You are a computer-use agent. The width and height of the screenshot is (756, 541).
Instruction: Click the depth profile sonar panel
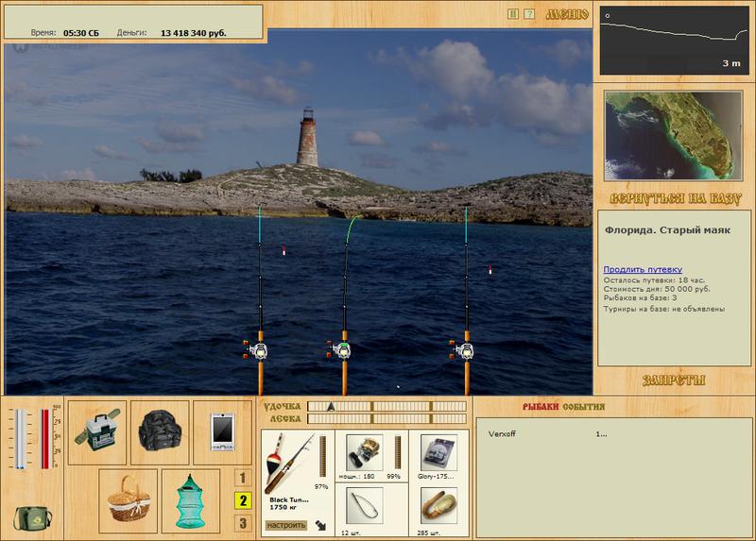coord(674,40)
